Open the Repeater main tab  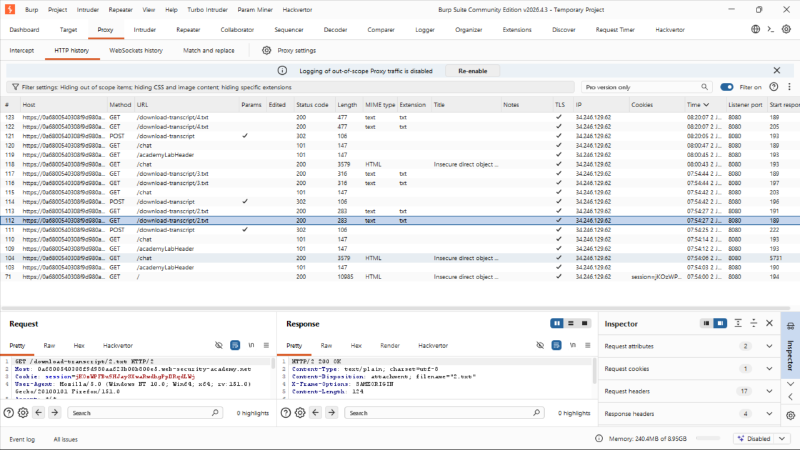[188, 30]
